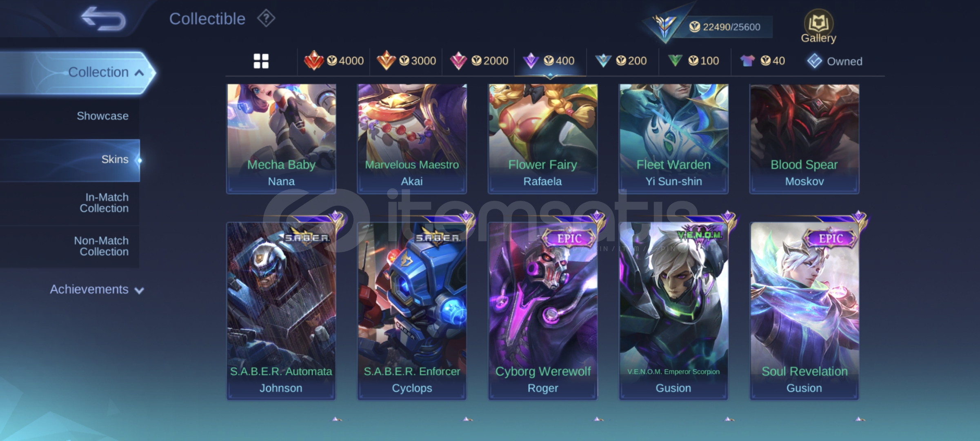Select the Soul Revelation Gusion skin
The image size is (980, 441).
tap(804, 310)
